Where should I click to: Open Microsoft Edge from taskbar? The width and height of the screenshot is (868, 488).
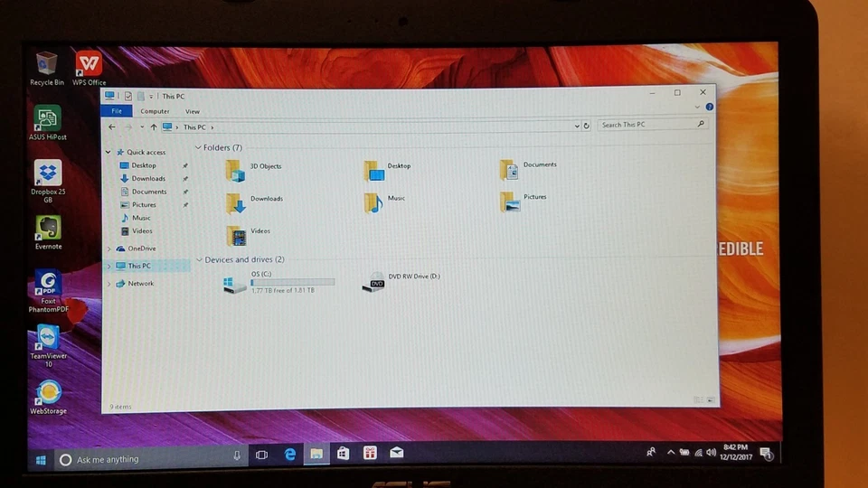coord(289,455)
